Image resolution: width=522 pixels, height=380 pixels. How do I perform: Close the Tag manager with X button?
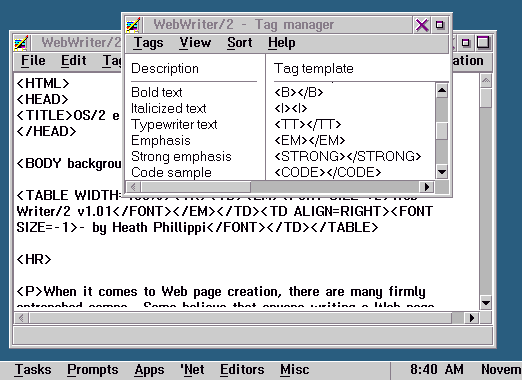tap(422, 25)
